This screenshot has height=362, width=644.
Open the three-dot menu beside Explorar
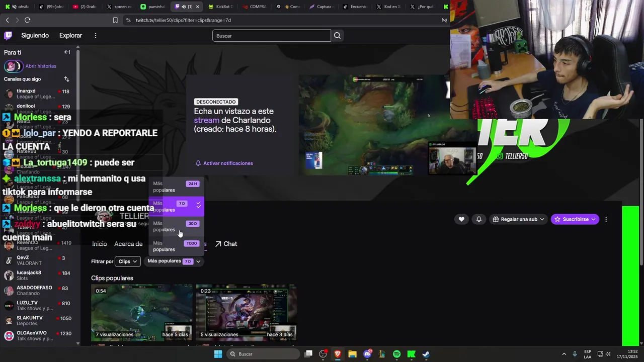[95, 36]
